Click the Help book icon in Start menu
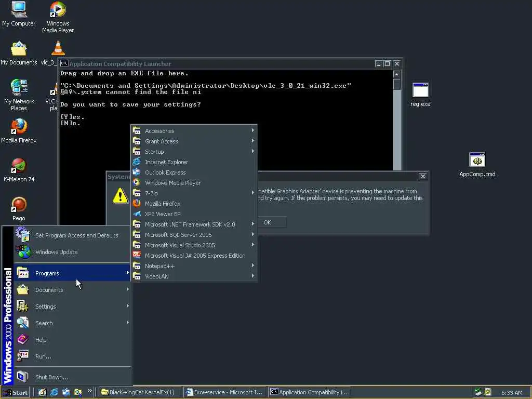The height and width of the screenshot is (399, 532). click(x=23, y=339)
